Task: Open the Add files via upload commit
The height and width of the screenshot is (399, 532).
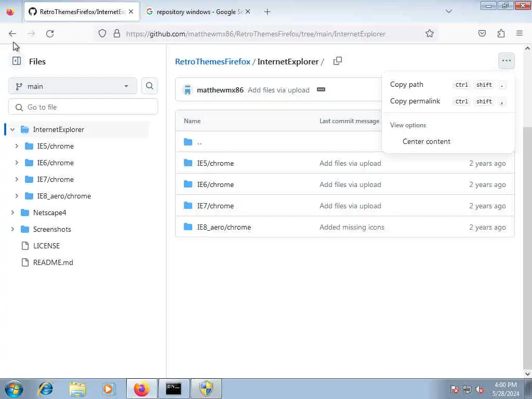Action: tap(278, 90)
